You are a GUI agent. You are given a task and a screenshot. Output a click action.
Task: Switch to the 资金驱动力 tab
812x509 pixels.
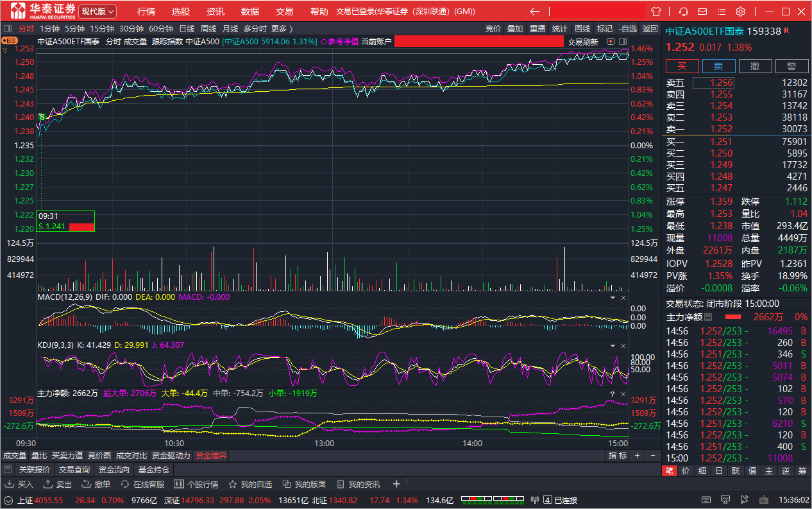(x=171, y=456)
